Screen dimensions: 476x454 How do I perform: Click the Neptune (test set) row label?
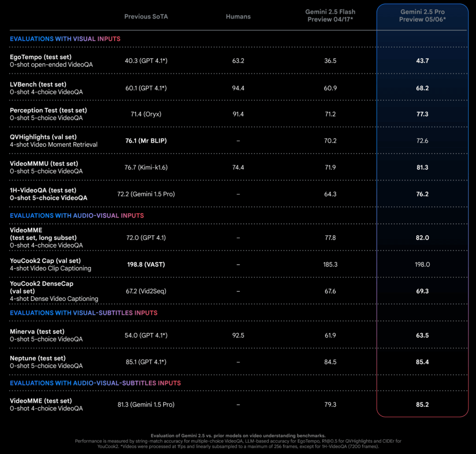pyautogui.click(x=38, y=358)
